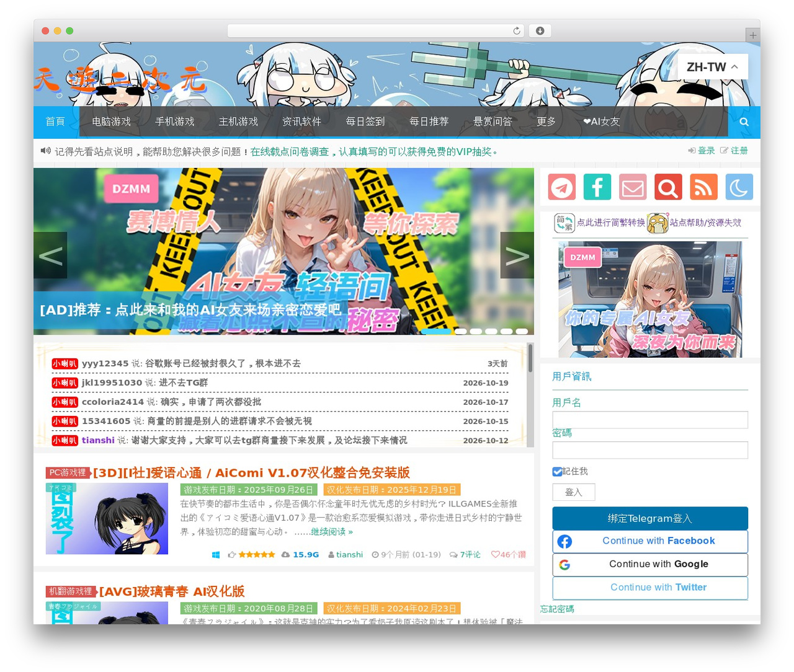794x672 pixels.
Task: Open the Telegram social icon
Action: 562,187
